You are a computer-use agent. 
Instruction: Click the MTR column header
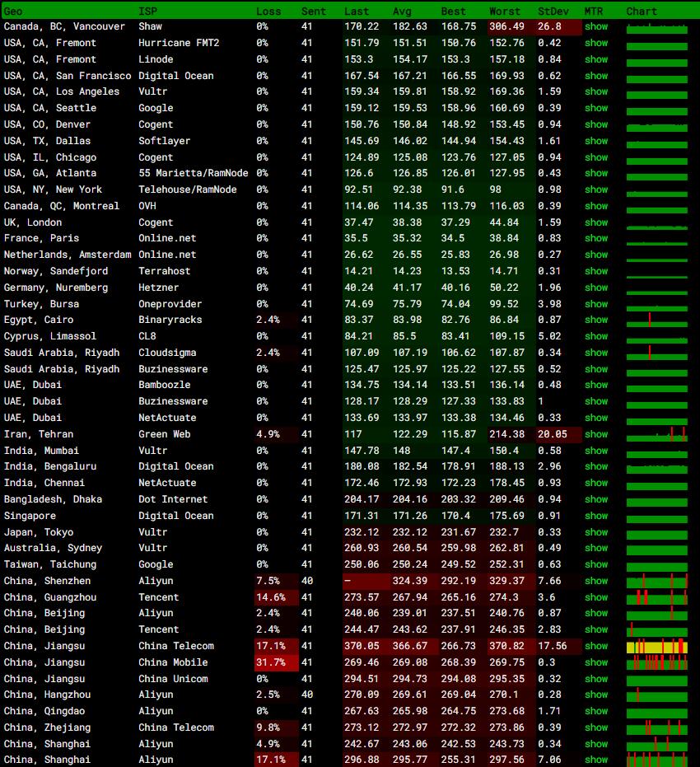pos(594,12)
